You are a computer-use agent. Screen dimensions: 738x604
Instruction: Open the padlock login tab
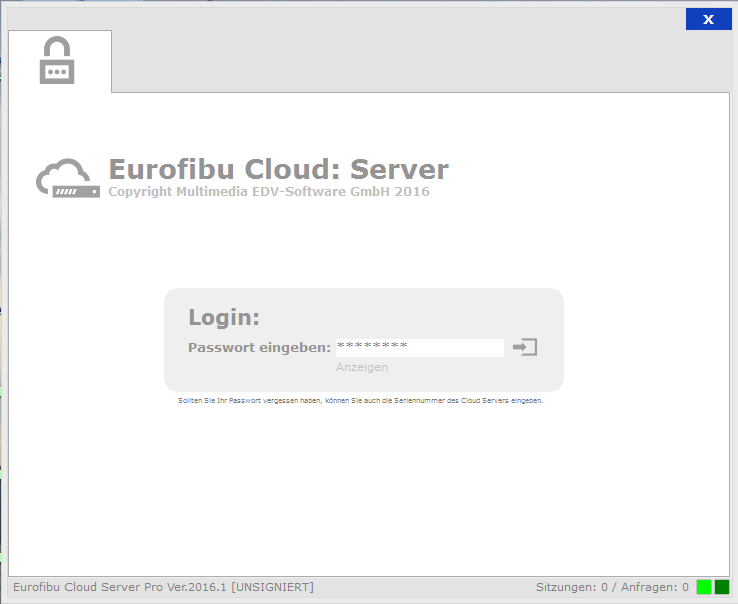click(x=60, y=61)
